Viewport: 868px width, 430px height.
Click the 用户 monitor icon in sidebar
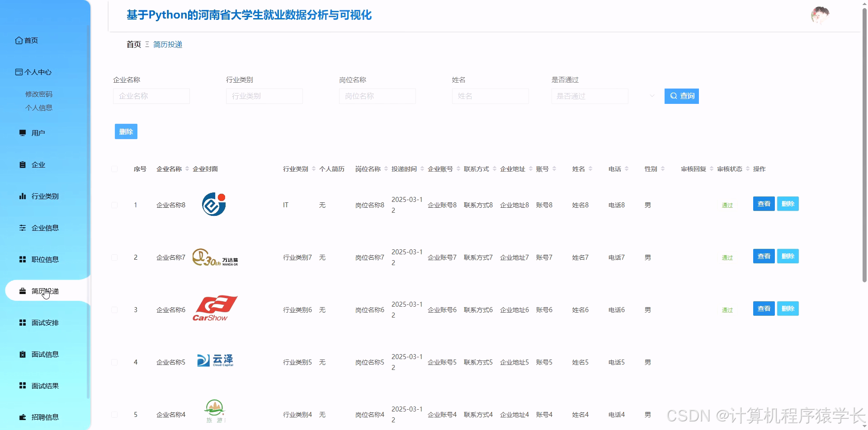(x=22, y=132)
